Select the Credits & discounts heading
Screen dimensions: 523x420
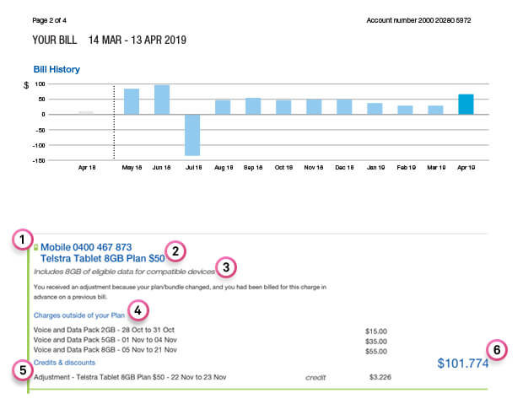click(64, 362)
